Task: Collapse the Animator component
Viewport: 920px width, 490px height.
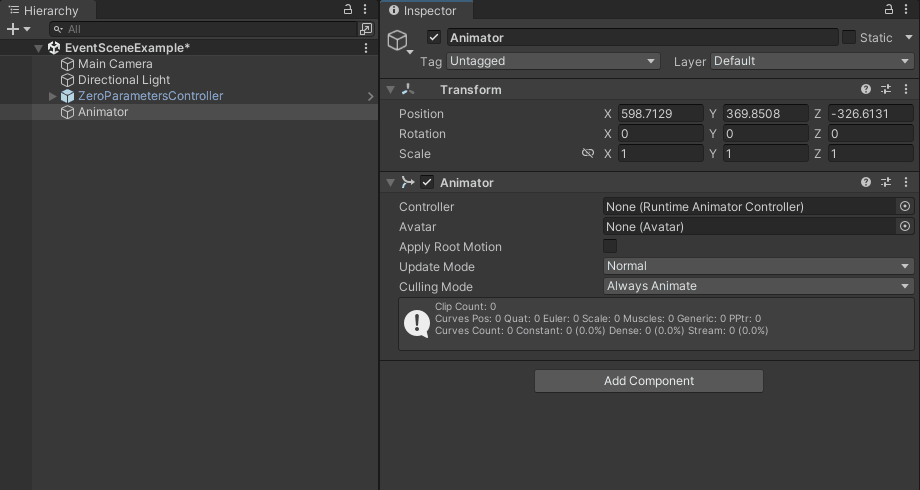Action: pyautogui.click(x=390, y=183)
